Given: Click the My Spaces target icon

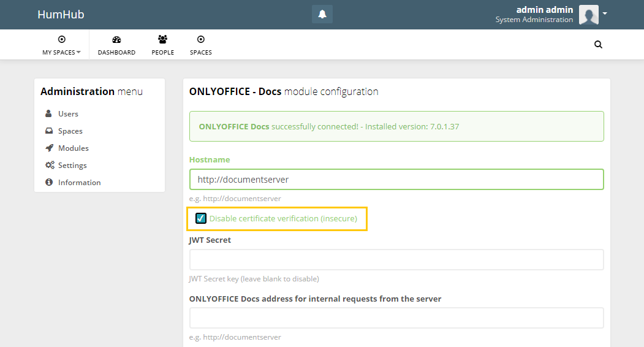Looking at the screenshot, I should [62, 39].
